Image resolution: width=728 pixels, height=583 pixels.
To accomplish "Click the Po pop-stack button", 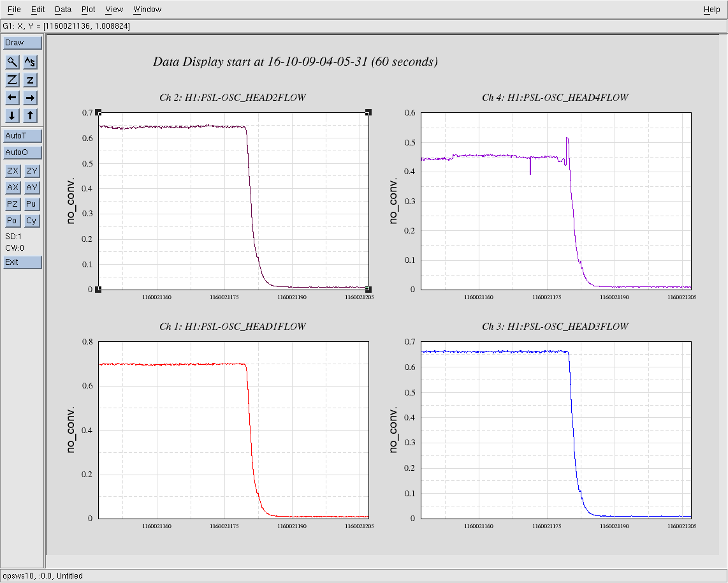I will pyautogui.click(x=13, y=221).
